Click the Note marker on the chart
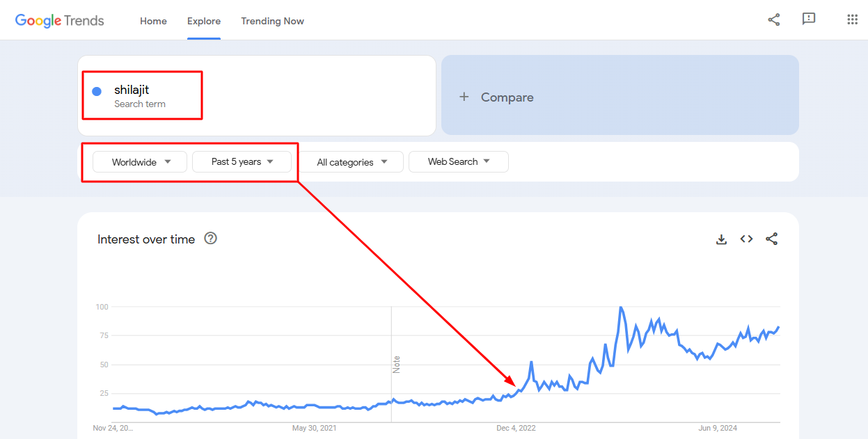This screenshot has height=439, width=868. pos(396,364)
